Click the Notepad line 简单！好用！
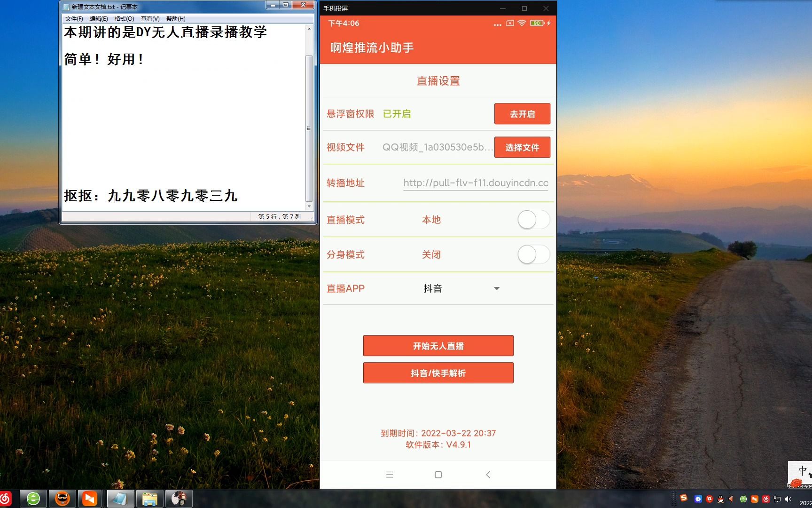Image resolution: width=812 pixels, height=508 pixels. (104, 59)
